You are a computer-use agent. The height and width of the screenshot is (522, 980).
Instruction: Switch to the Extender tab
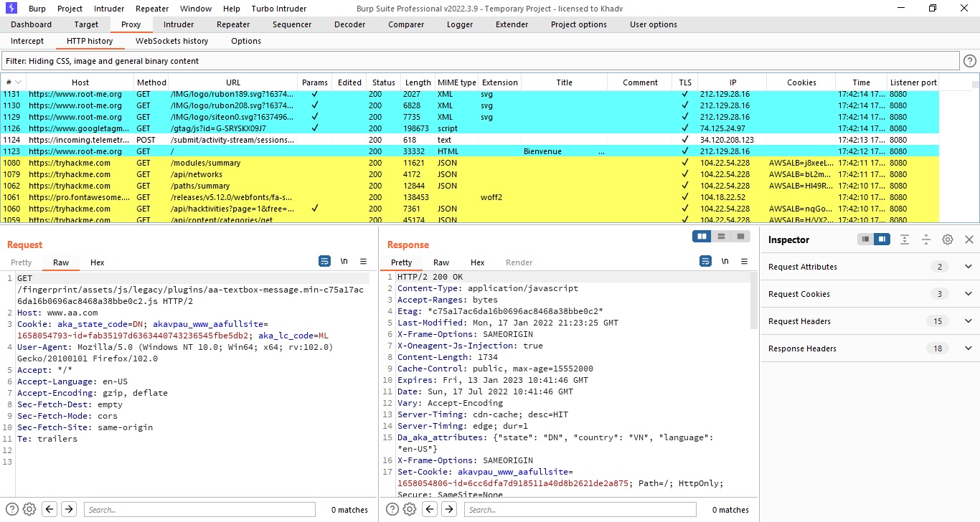pyautogui.click(x=512, y=24)
